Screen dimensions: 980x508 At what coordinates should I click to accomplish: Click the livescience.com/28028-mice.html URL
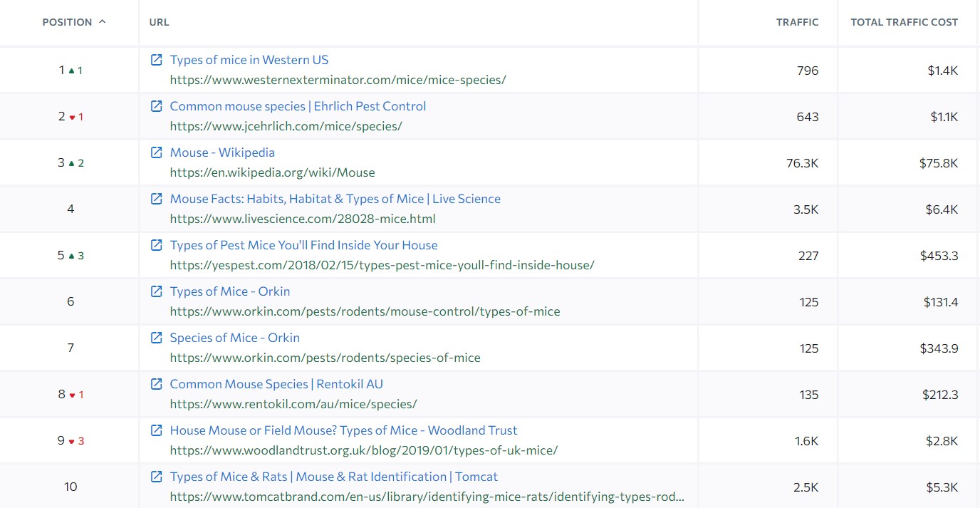click(303, 219)
